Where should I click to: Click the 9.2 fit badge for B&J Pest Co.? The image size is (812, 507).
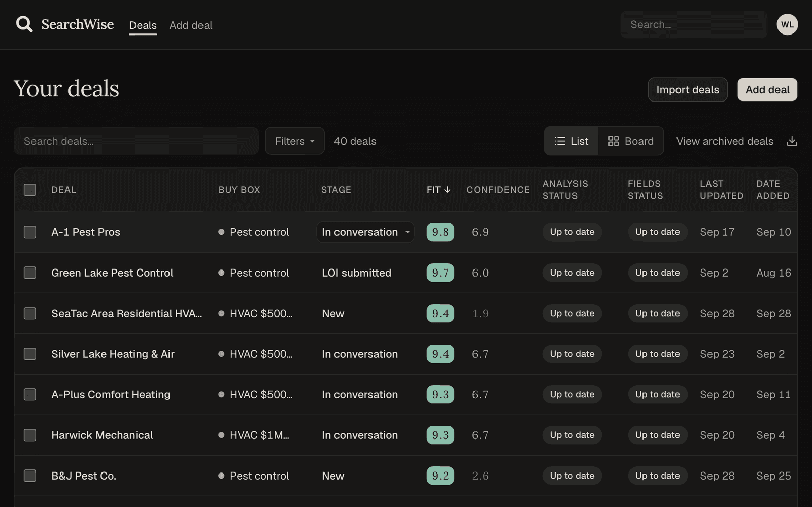tap(441, 476)
